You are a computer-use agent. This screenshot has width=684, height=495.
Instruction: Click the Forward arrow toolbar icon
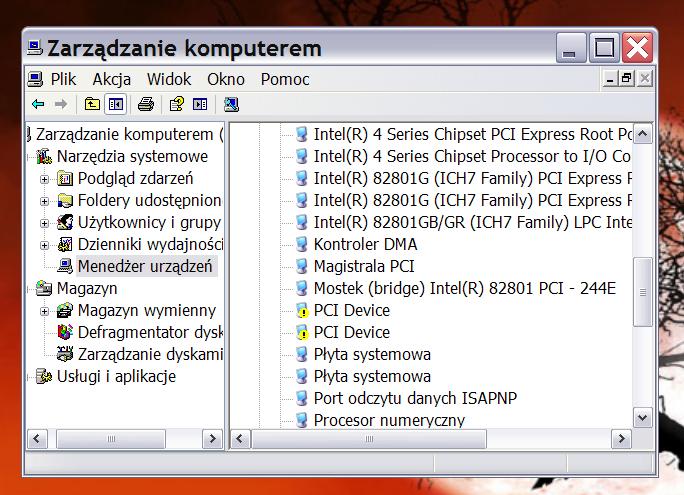click(61, 104)
